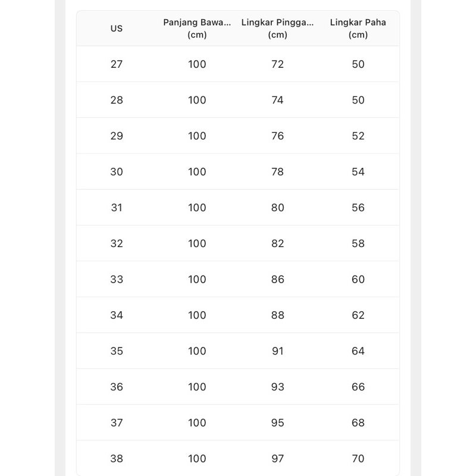The width and height of the screenshot is (476, 476).
Task: Click the truncated Lingkar Pingga... column header
Action: pos(277,28)
